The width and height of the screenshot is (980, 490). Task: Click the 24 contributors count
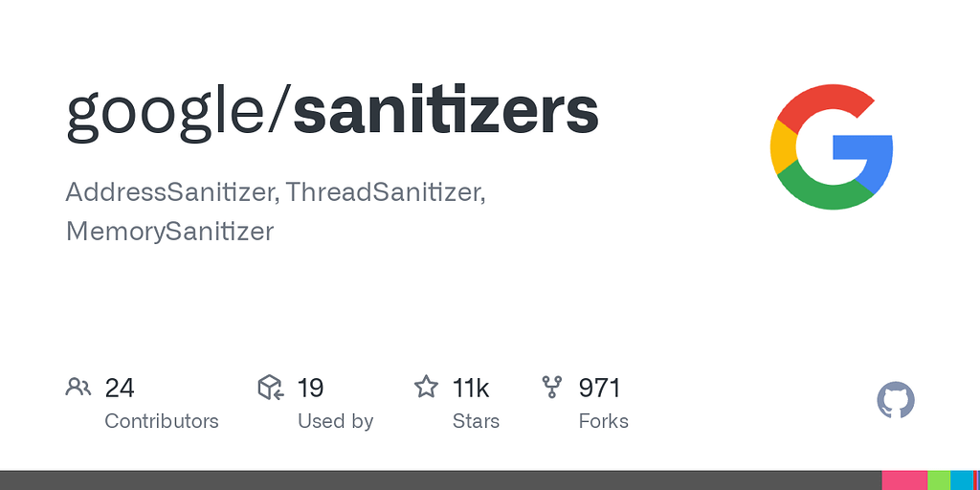point(120,389)
